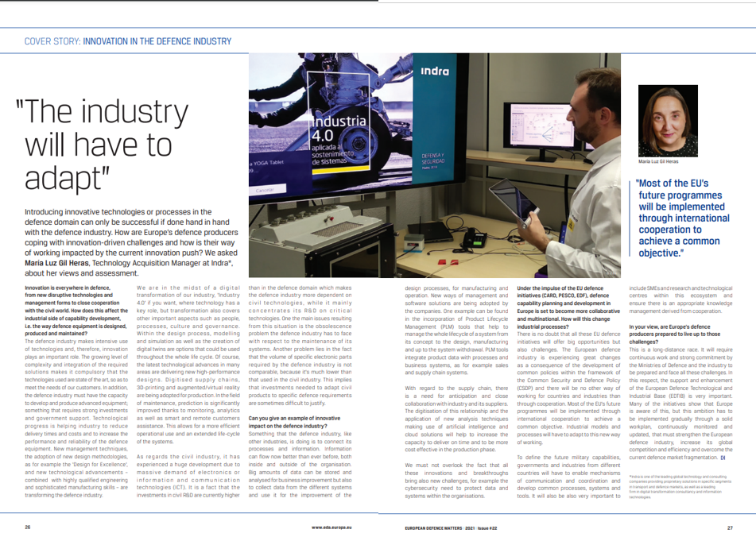Click the portrait photo of Maria Luz Gil Heras

(x=668, y=121)
